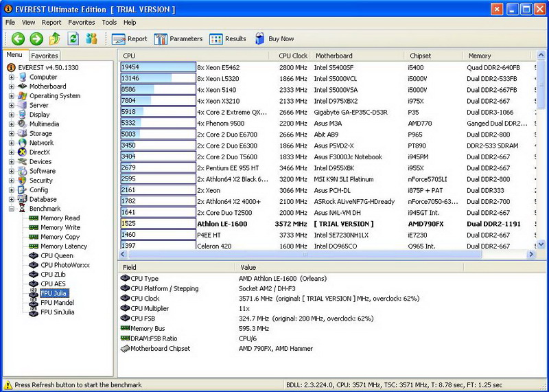Sort by the Chipset column header
549x392 pixels.
click(x=434, y=56)
